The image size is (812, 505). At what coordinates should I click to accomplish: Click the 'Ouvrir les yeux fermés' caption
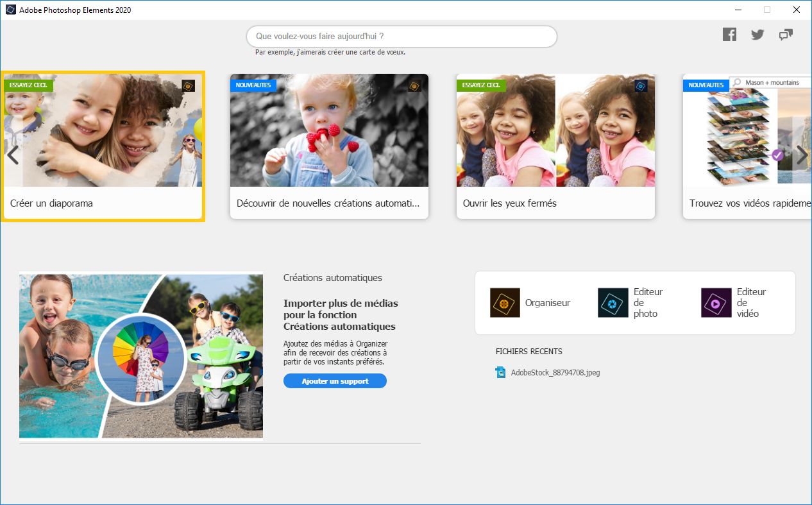pos(510,203)
